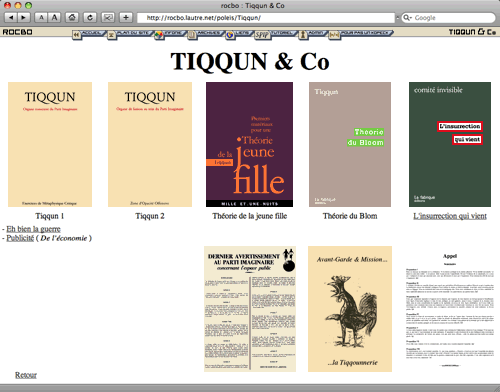Click the Google search field
The height and width of the screenshot is (392, 500).
pyautogui.click(x=449, y=18)
